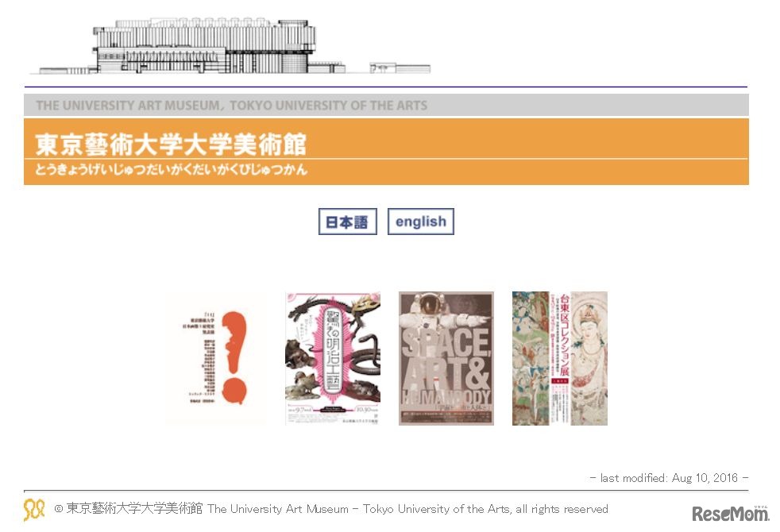
Task: Click the hiragana reading beneath the title
Action: click(x=171, y=170)
